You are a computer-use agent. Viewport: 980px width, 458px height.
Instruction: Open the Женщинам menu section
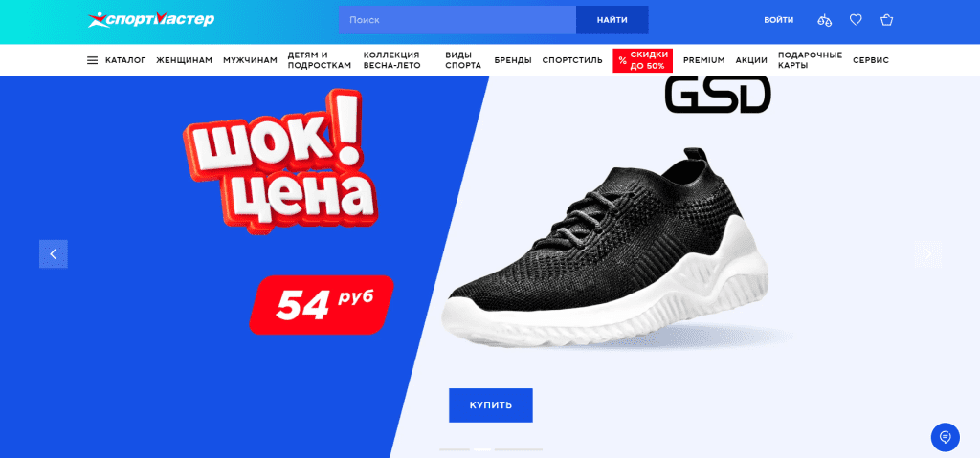[185, 60]
